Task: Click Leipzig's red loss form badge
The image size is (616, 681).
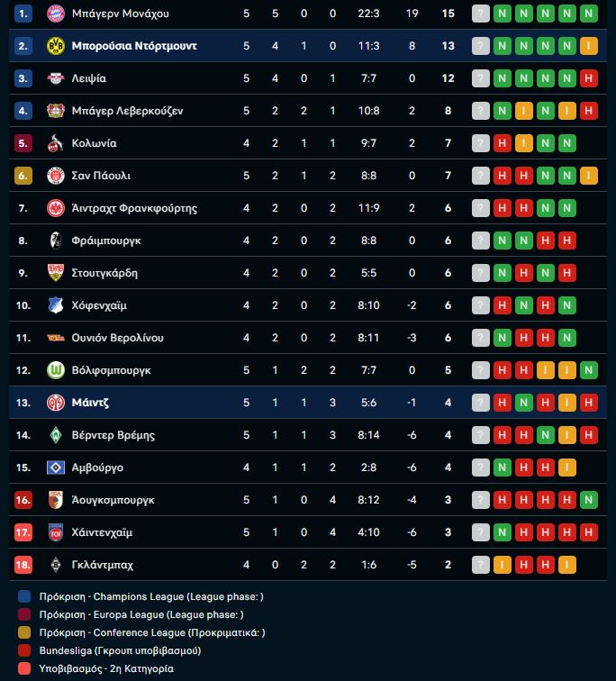Action: click(589, 78)
